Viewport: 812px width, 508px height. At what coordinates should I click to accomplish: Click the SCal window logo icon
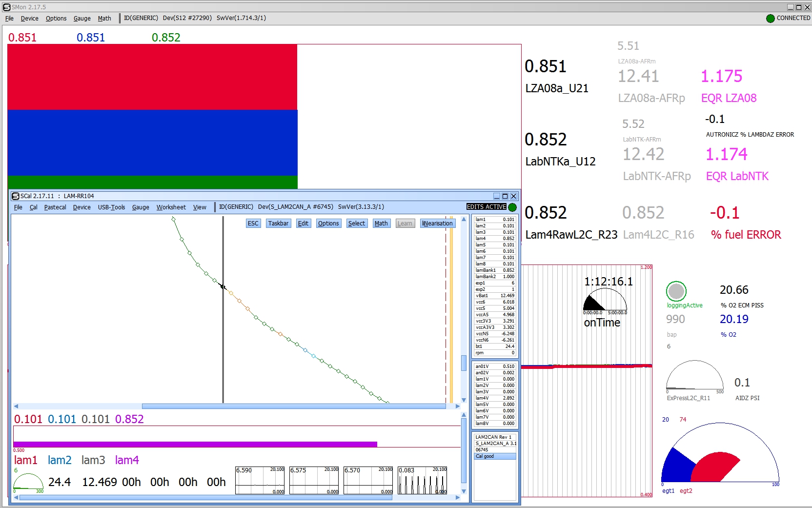coord(15,196)
